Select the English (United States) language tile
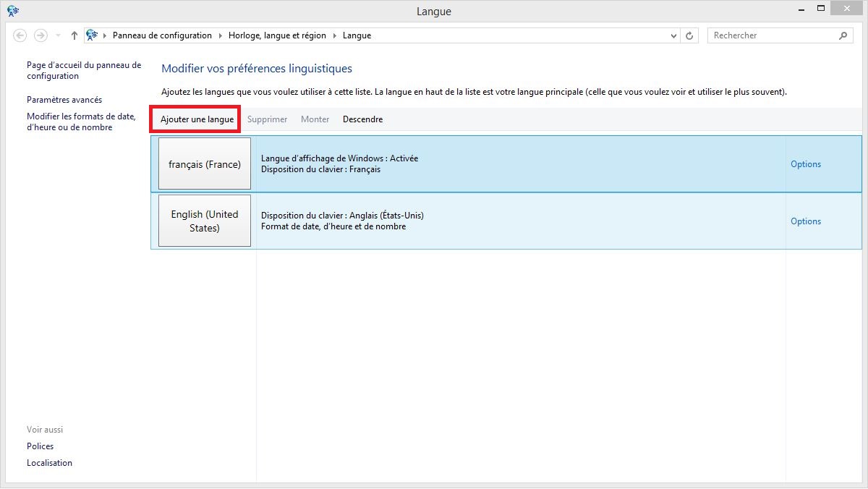868x489 pixels. pyautogui.click(x=205, y=221)
